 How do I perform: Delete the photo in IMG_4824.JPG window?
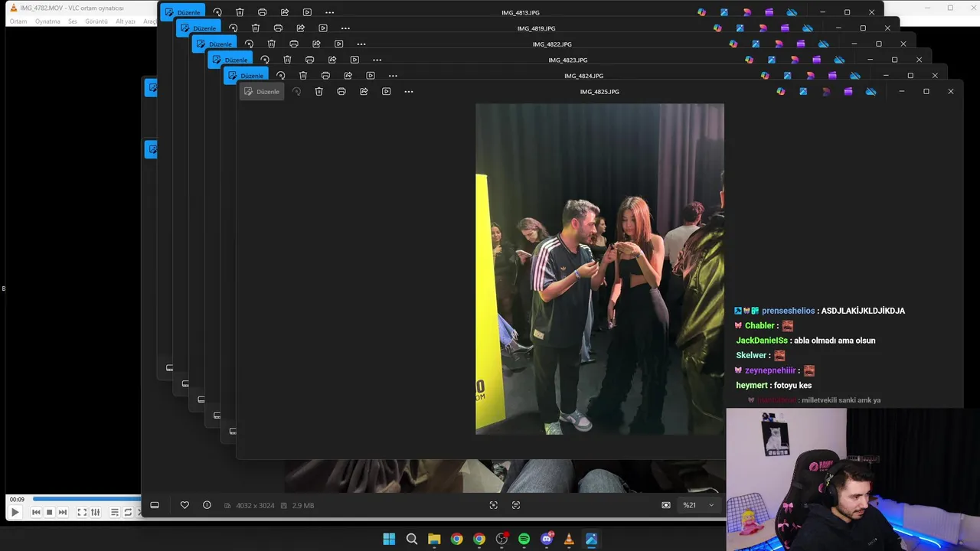(303, 76)
